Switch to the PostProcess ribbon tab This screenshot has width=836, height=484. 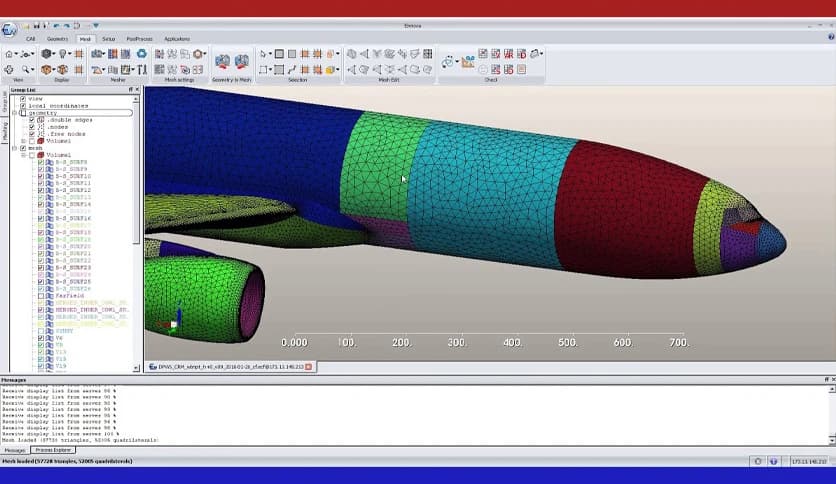tap(140, 39)
